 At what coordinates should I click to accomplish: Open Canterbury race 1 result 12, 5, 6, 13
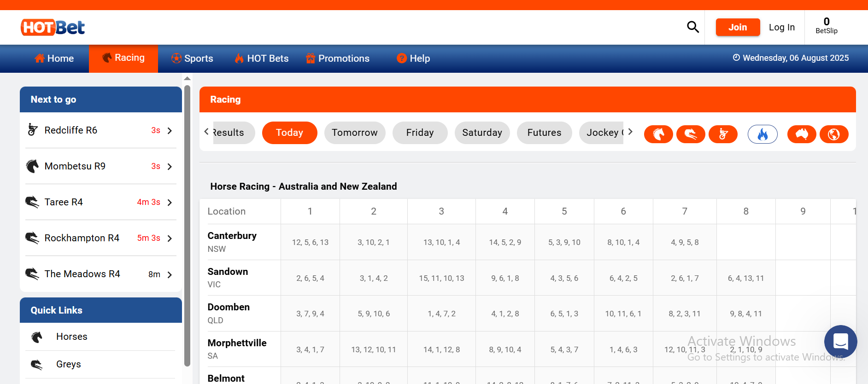click(x=310, y=242)
